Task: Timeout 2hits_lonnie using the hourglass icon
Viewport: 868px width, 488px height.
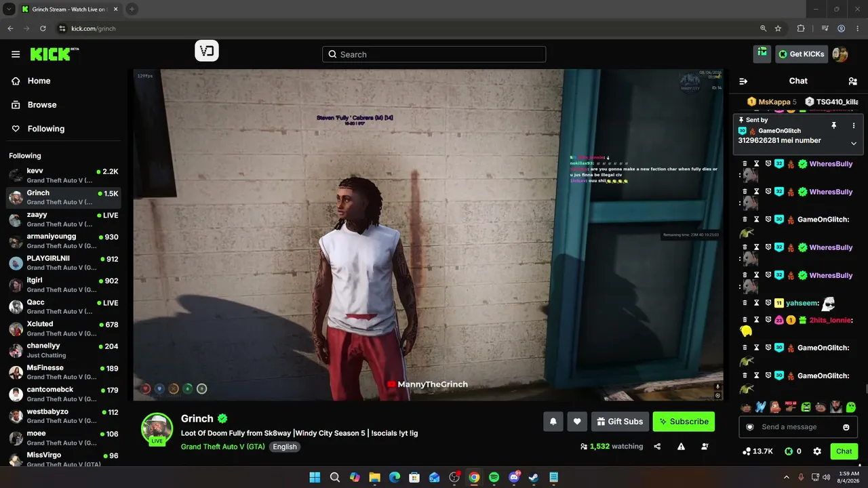Action: [x=757, y=320]
